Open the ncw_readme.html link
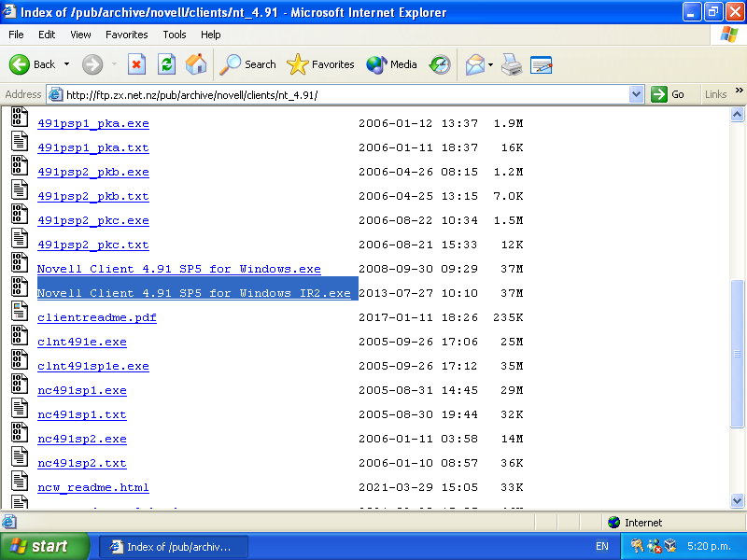747x560 pixels. (93, 487)
